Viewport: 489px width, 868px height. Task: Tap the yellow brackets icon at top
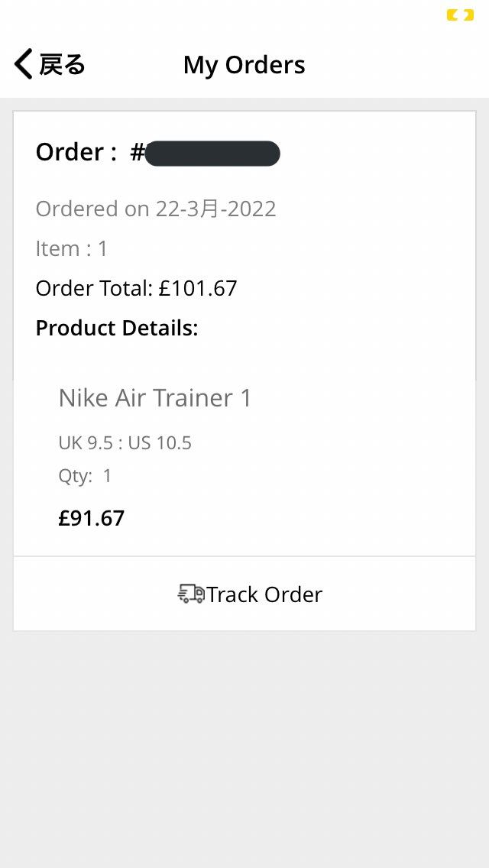point(460,15)
